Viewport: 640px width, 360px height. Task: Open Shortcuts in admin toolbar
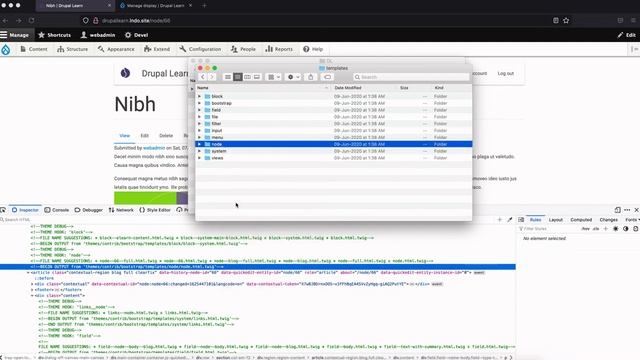tap(55, 35)
